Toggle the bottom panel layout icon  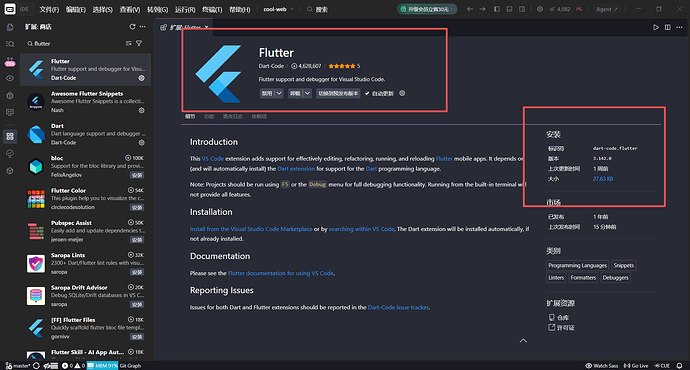[x=509, y=9]
